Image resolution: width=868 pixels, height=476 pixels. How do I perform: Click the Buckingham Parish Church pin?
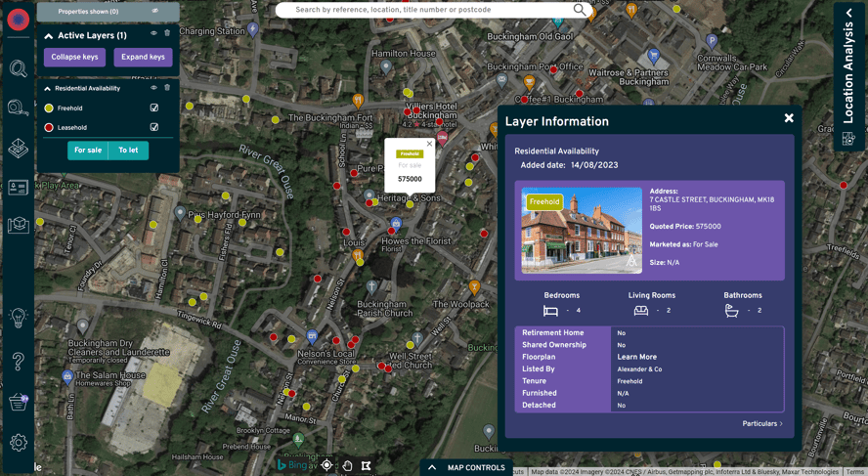tap(372, 286)
